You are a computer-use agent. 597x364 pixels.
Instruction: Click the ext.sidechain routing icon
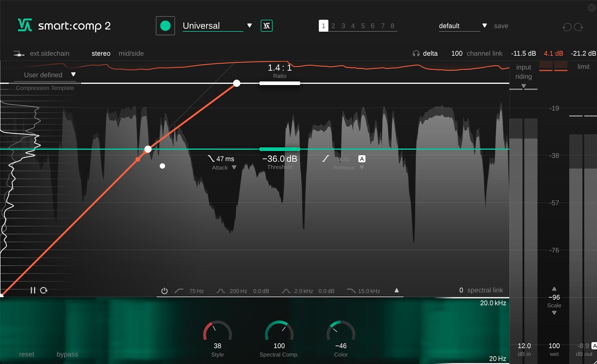pyautogui.click(x=19, y=54)
